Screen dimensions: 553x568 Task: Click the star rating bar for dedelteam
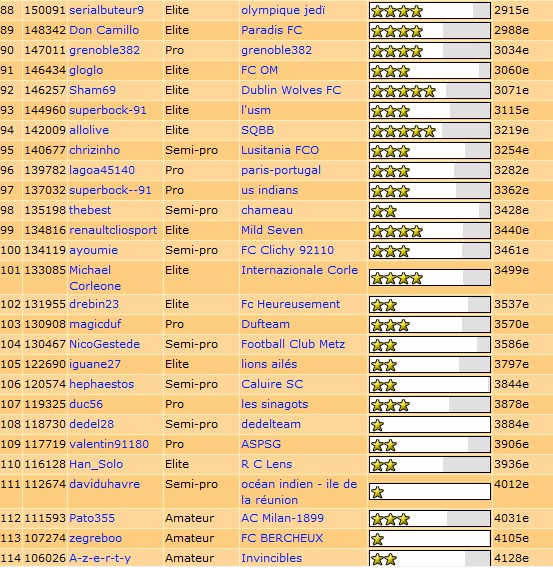(x=430, y=425)
